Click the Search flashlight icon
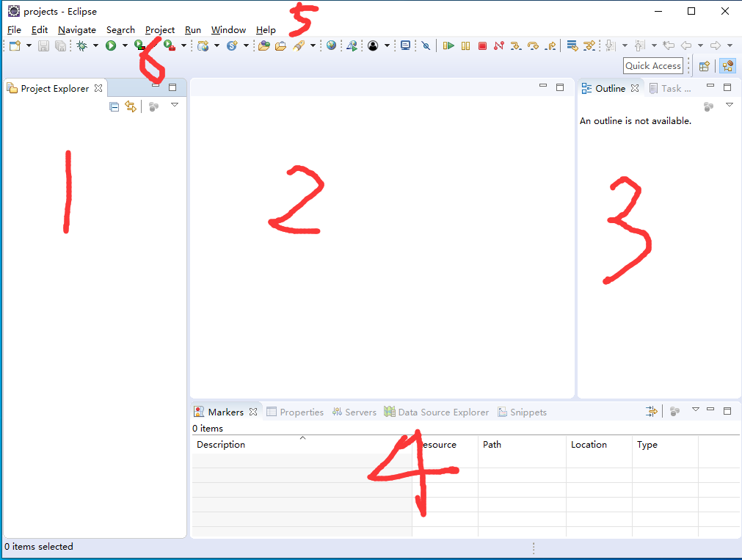Screen dimensions: 742x560 coord(299,46)
